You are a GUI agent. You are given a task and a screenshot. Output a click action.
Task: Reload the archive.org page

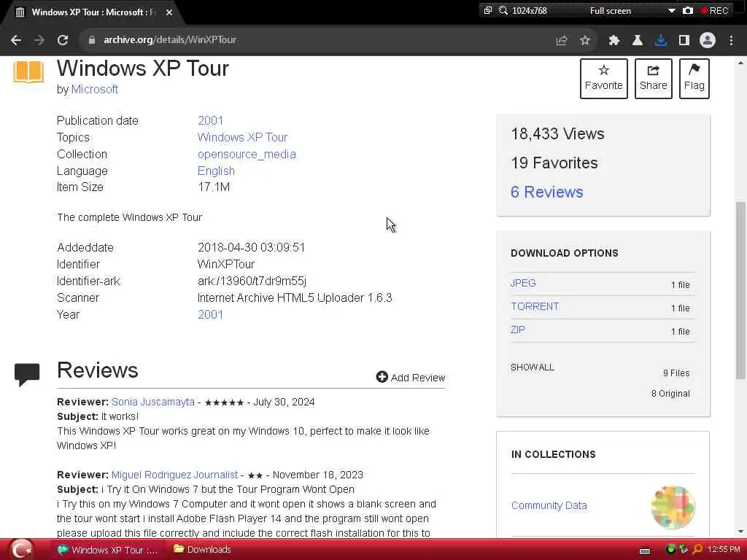63,40
